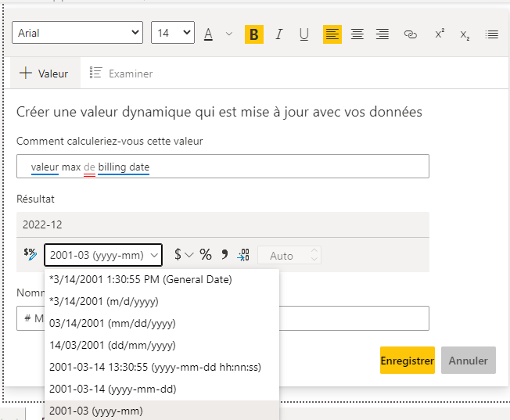Open the font color dropdown arrow

coord(229,34)
